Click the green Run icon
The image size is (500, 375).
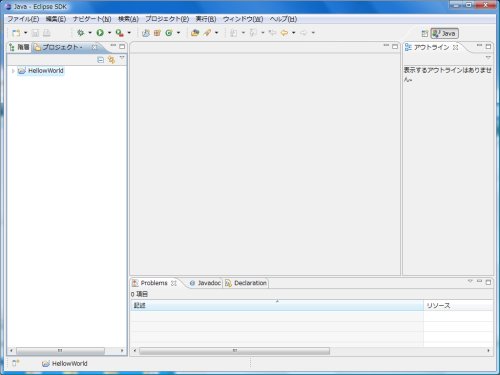(100, 33)
